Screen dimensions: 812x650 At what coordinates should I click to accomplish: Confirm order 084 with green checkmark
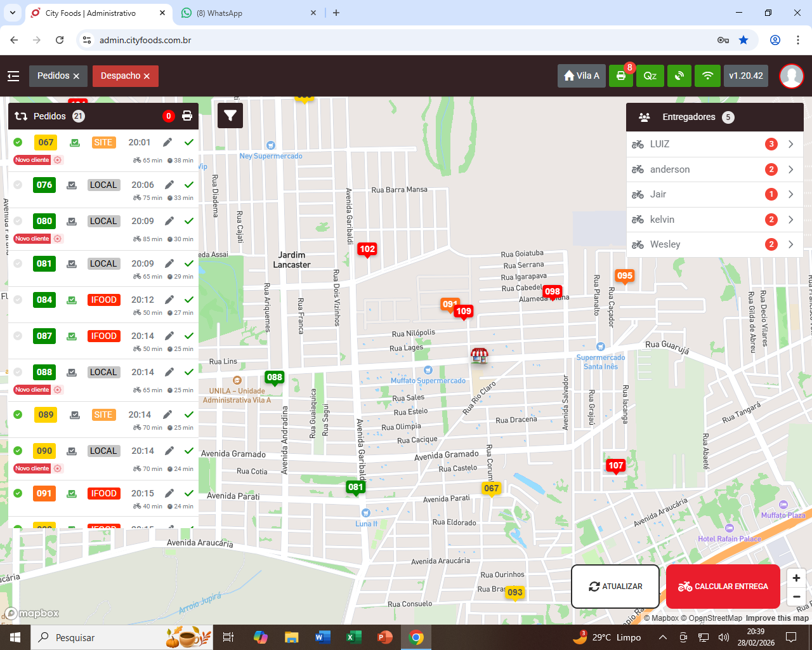pos(189,300)
